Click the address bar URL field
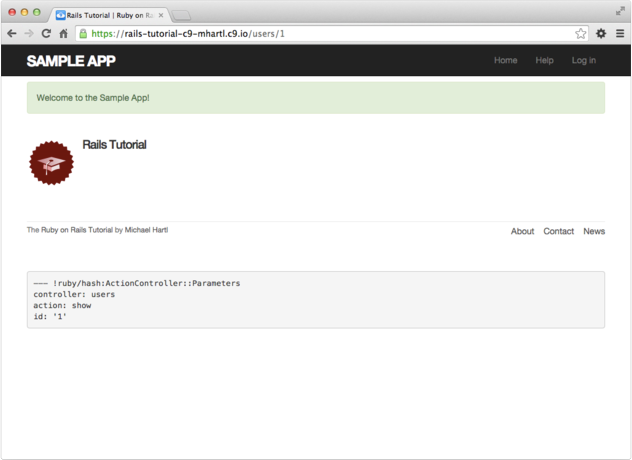632x460 pixels. (x=330, y=33)
